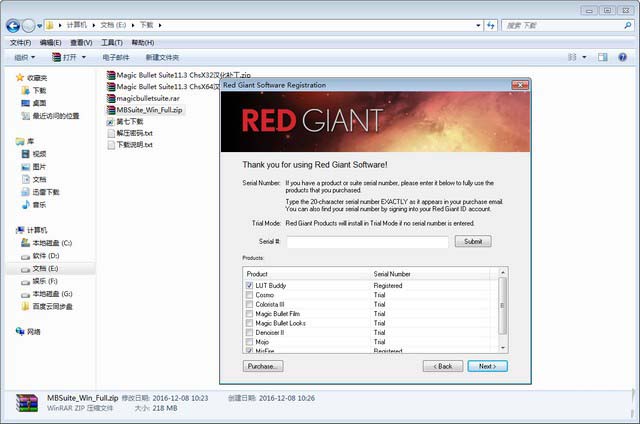Screen dimensions: 640x424
Task: Select the 下载说明.txt file icon
Action: pyautogui.click(x=111, y=145)
